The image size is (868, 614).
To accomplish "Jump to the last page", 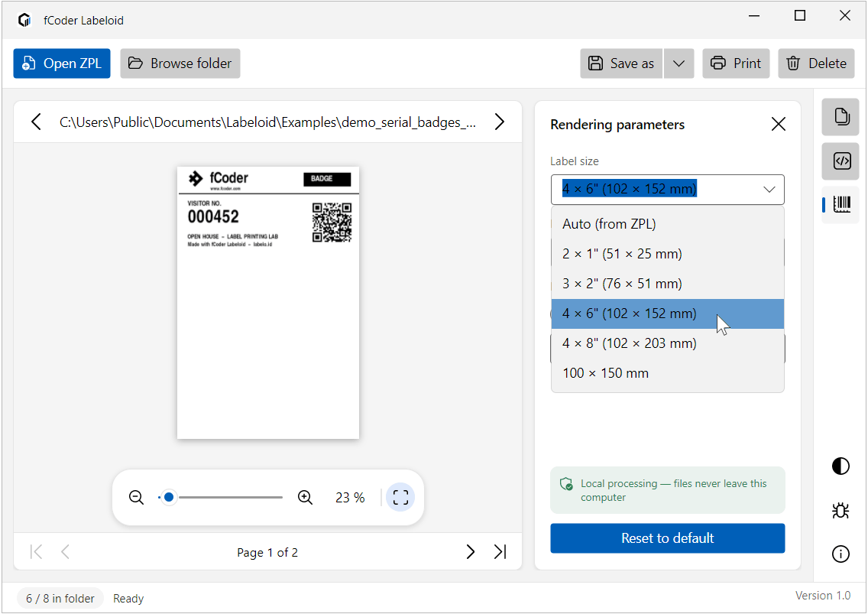I will point(500,552).
